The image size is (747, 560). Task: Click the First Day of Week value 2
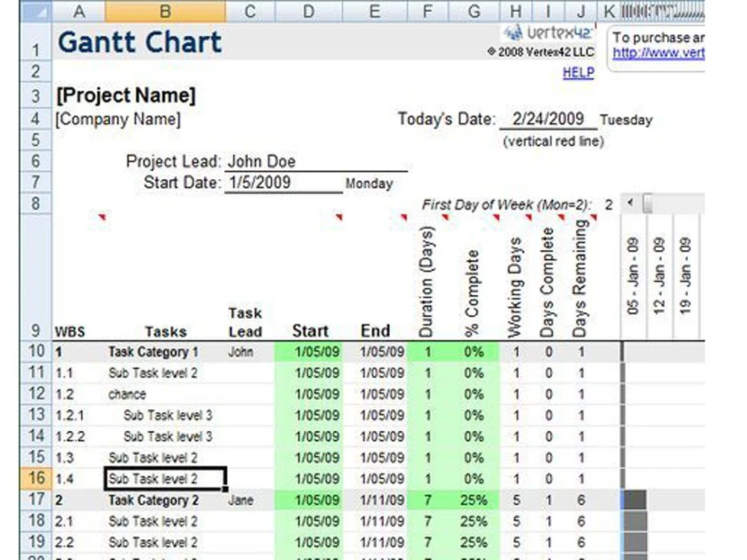pyautogui.click(x=608, y=205)
